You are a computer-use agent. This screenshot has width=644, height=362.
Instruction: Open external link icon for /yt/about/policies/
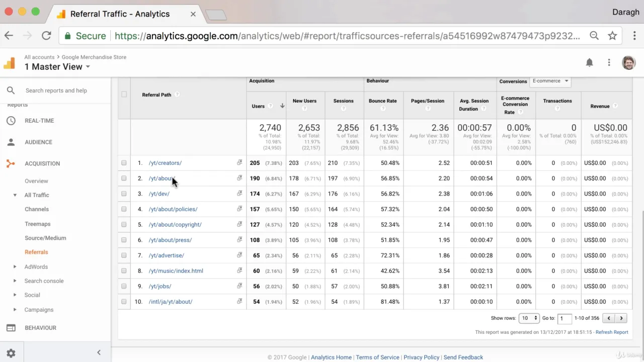239,209
